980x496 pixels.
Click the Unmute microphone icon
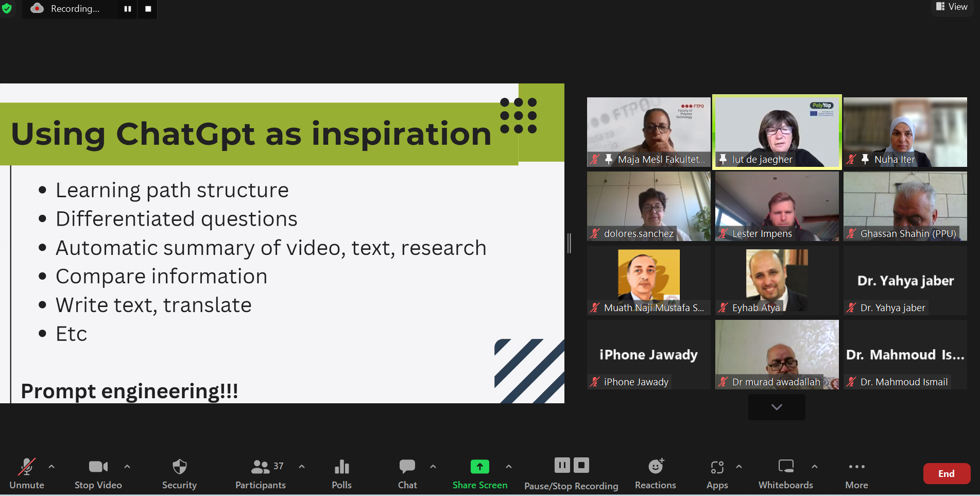(27, 467)
